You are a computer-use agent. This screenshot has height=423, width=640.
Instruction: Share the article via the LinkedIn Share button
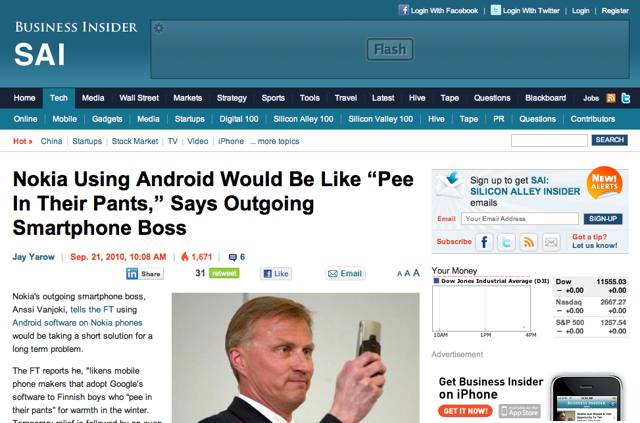(x=145, y=274)
